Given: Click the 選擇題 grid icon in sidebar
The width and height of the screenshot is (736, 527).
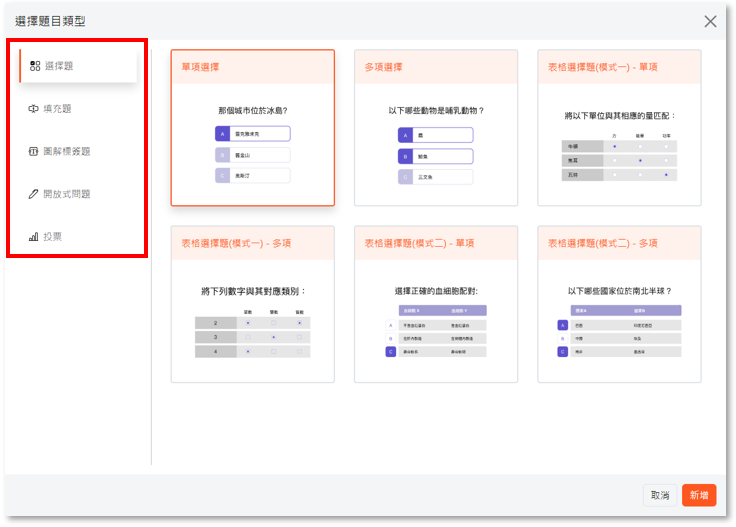Looking at the screenshot, I should 35,66.
